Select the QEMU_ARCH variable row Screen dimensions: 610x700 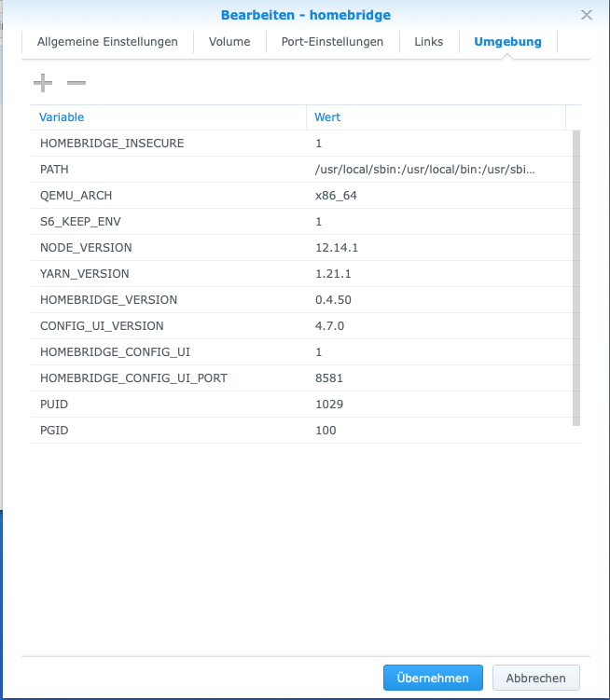click(x=80, y=196)
